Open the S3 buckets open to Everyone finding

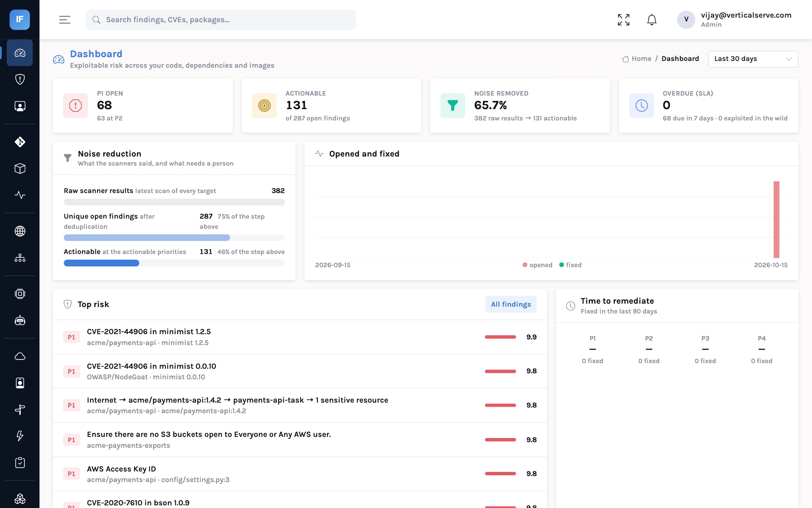(300, 440)
